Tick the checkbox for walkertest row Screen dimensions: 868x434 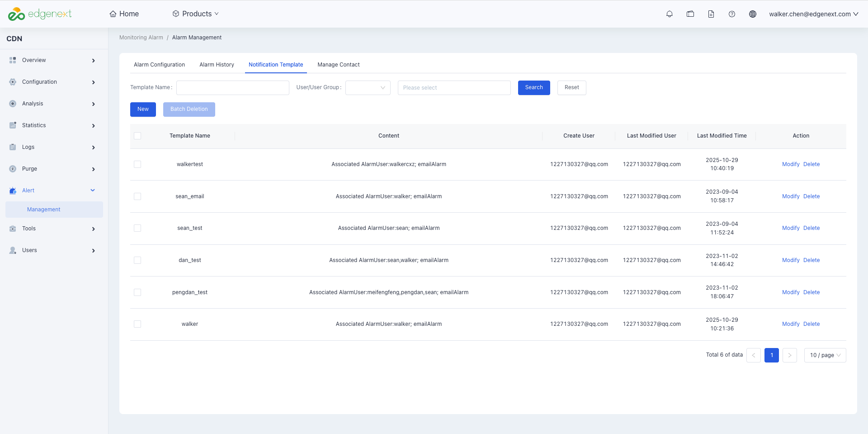tap(137, 164)
